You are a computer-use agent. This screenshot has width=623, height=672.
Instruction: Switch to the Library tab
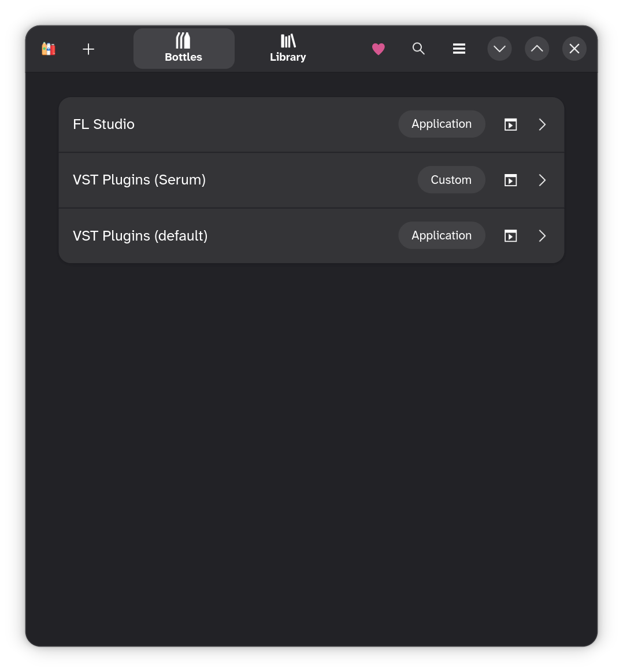pyautogui.click(x=288, y=49)
